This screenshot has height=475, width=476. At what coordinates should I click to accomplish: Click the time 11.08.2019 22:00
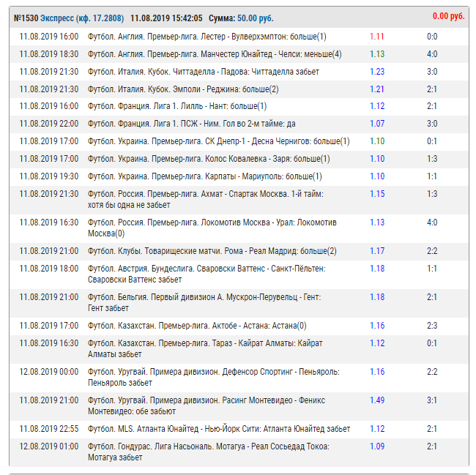[49, 124]
